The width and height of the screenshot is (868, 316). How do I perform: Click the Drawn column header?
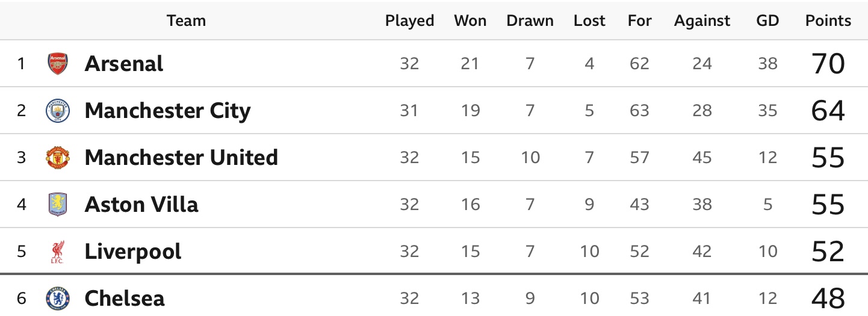530,20
